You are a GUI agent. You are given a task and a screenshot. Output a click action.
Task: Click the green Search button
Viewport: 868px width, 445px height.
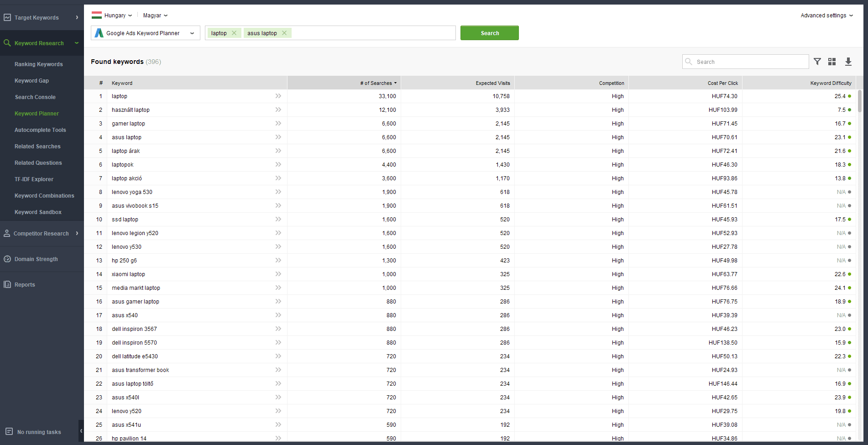click(490, 33)
